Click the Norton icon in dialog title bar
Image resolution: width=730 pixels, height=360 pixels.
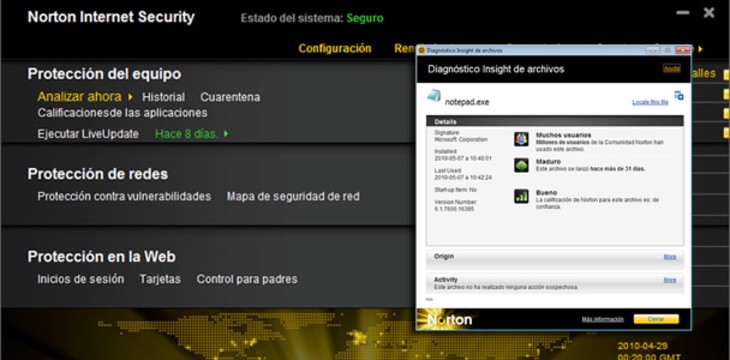click(422, 50)
